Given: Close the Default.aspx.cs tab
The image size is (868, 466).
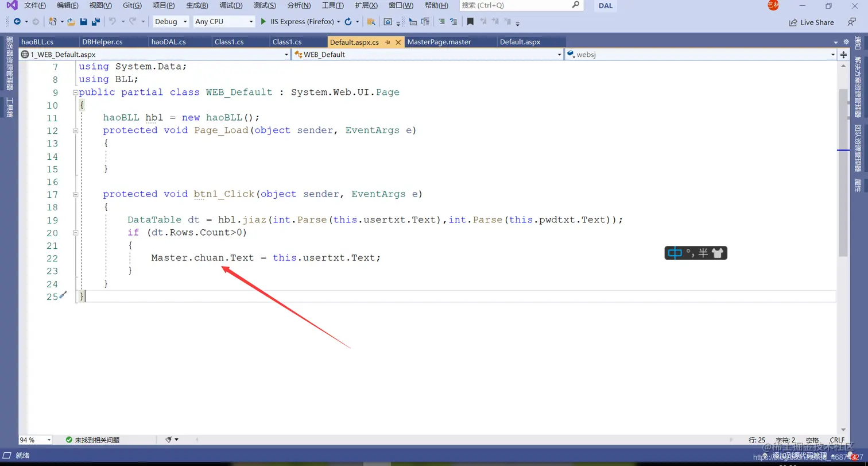Looking at the screenshot, I should click(398, 42).
